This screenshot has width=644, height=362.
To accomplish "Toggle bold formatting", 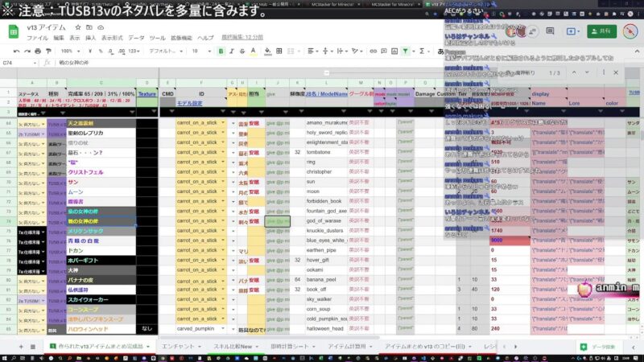I will [221, 51].
